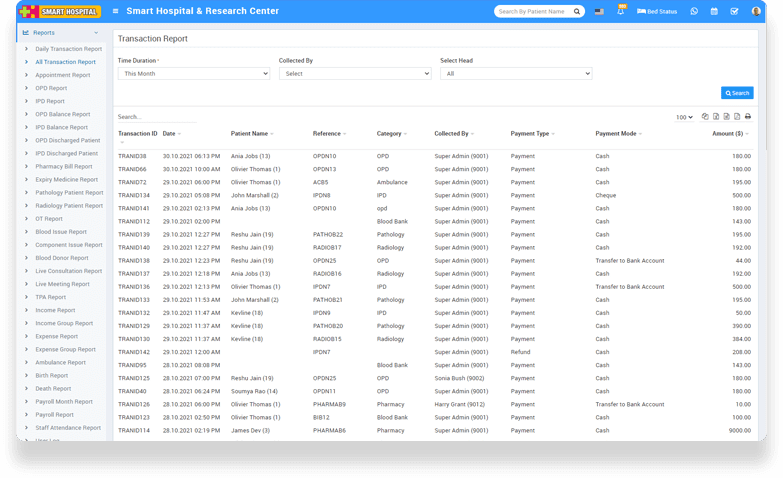Click the blue Search button
This screenshot has height=478, width=783.
tap(737, 93)
